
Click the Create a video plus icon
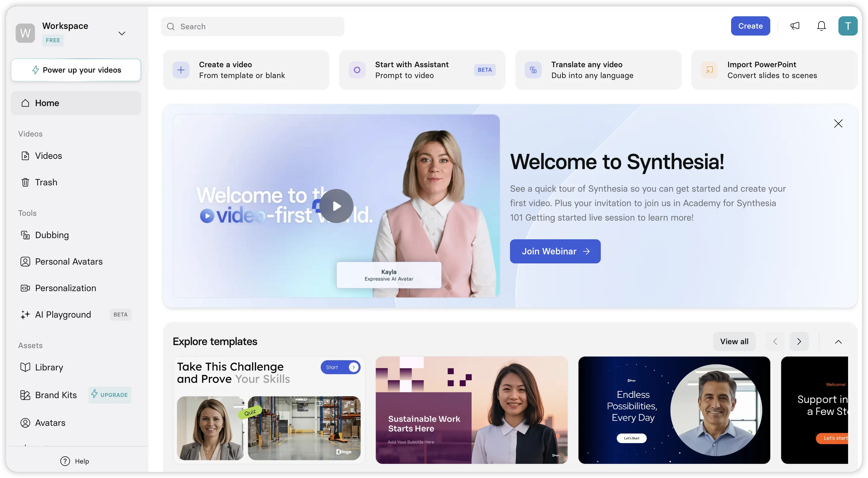click(x=181, y=70)
